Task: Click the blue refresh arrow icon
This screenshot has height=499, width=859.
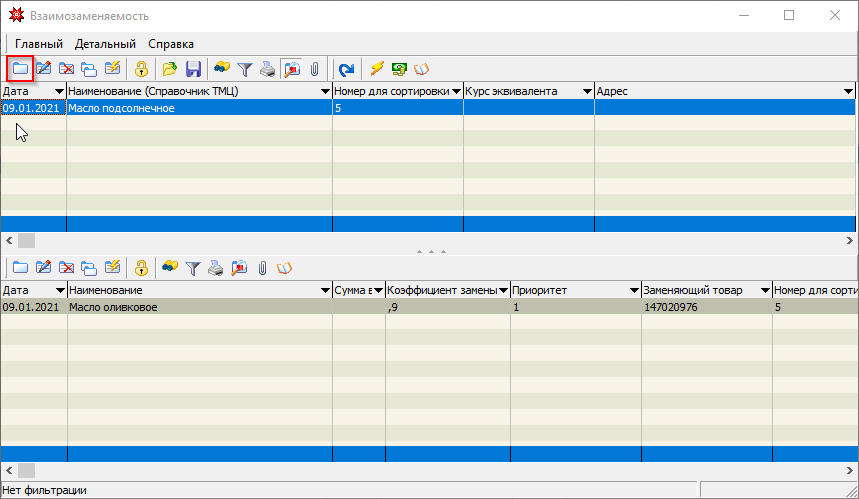Action: [x=346, y=69]
